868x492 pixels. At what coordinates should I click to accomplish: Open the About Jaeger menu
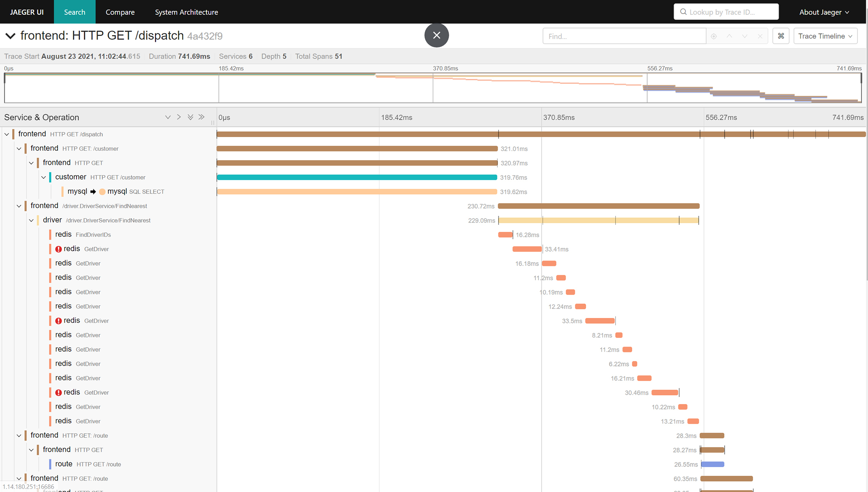[824, 12]
